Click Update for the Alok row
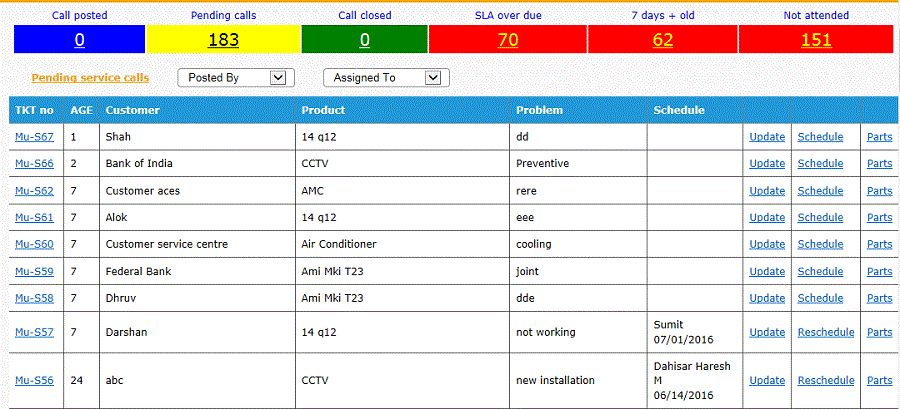The image size is (900, 409). [x=767, y=217]
